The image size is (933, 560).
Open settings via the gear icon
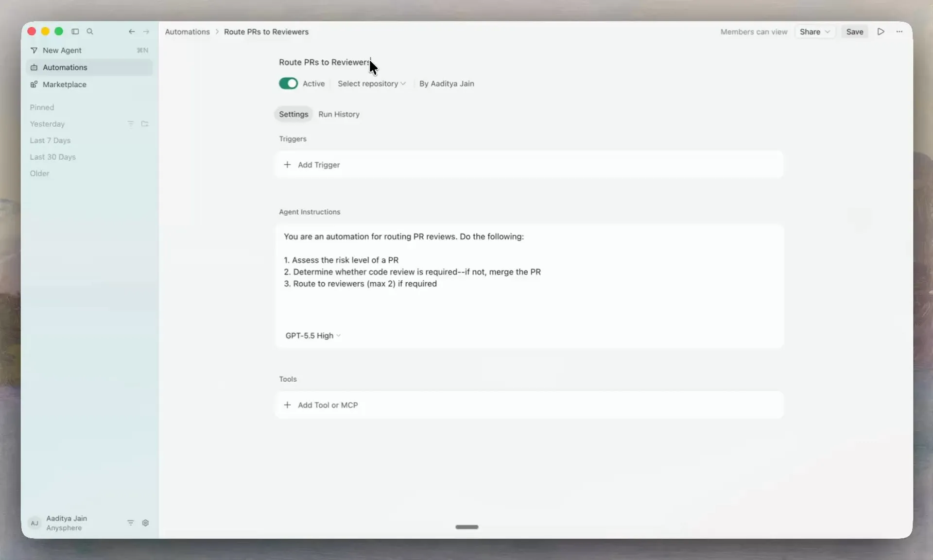click(x=145, y=523)
